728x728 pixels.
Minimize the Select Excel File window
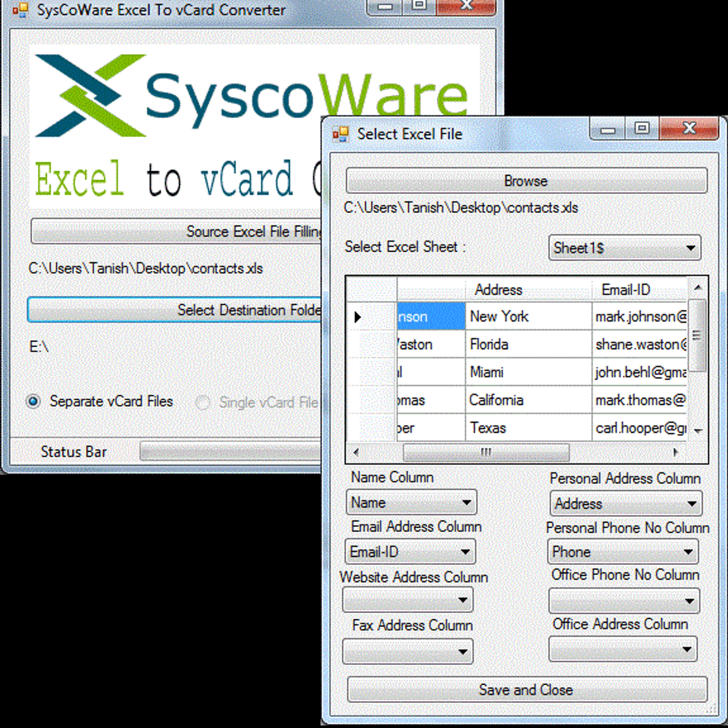pyautogui.click(x=607, y=129)
